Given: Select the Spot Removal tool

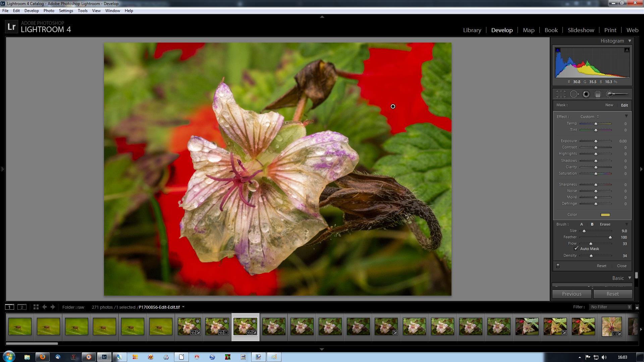Looking at the screenshot, I should [574, 94].
